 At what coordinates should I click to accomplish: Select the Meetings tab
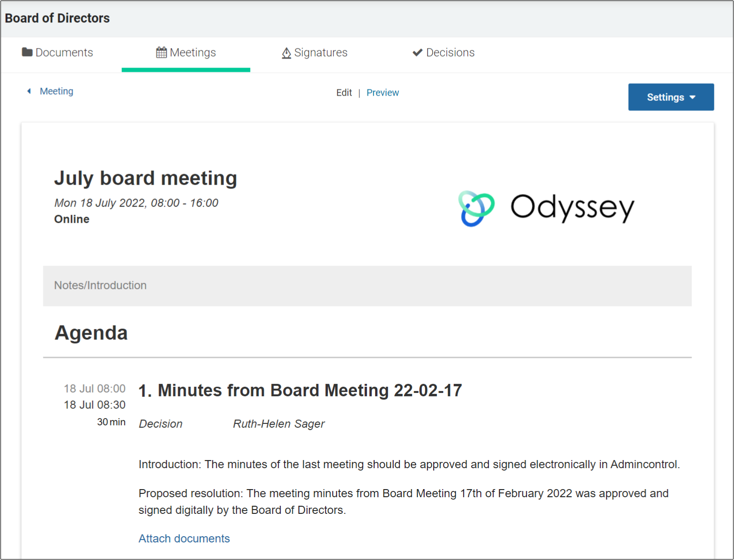click(x=186, y=52)
